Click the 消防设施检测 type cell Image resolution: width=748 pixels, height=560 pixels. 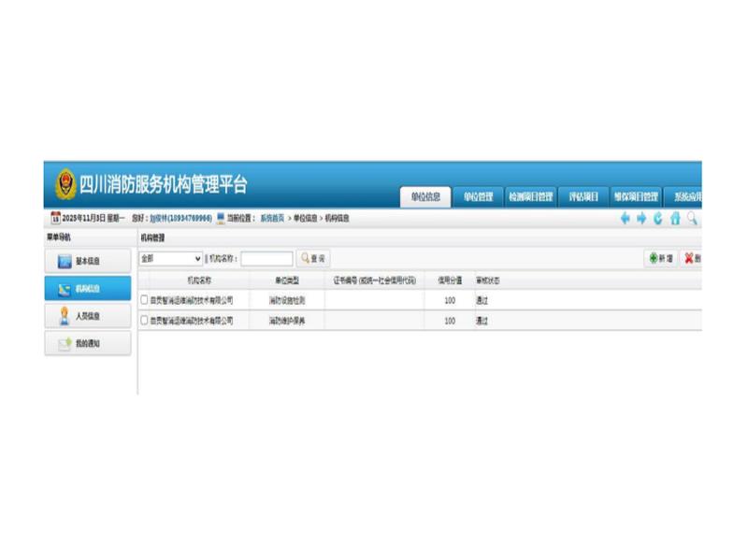pyautogui.click(x=287, y=300)
